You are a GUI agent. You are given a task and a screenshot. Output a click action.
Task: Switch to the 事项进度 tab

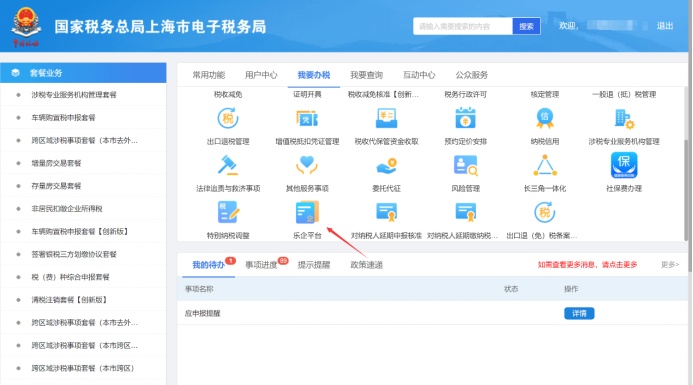pyautogui.click(x=261, y=265)
